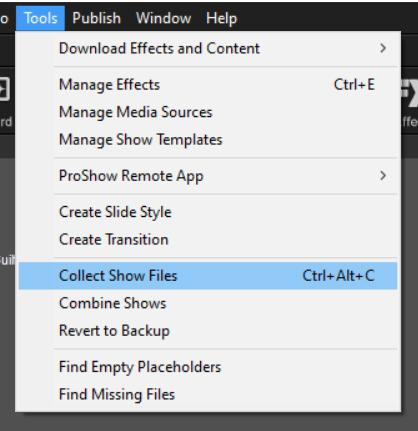This screenshot has height=431, width=418.
Task: Open the Tools menu
Action: (40, 18)
